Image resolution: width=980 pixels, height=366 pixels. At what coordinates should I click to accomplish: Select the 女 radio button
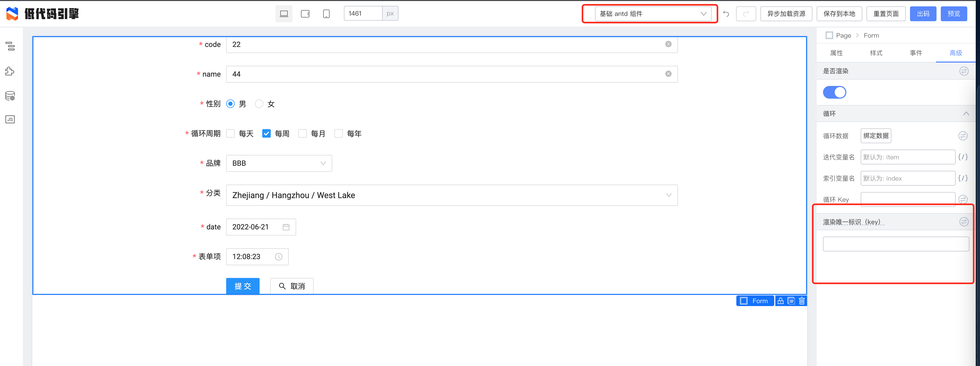pyautogui.click(x=259, y=103)
